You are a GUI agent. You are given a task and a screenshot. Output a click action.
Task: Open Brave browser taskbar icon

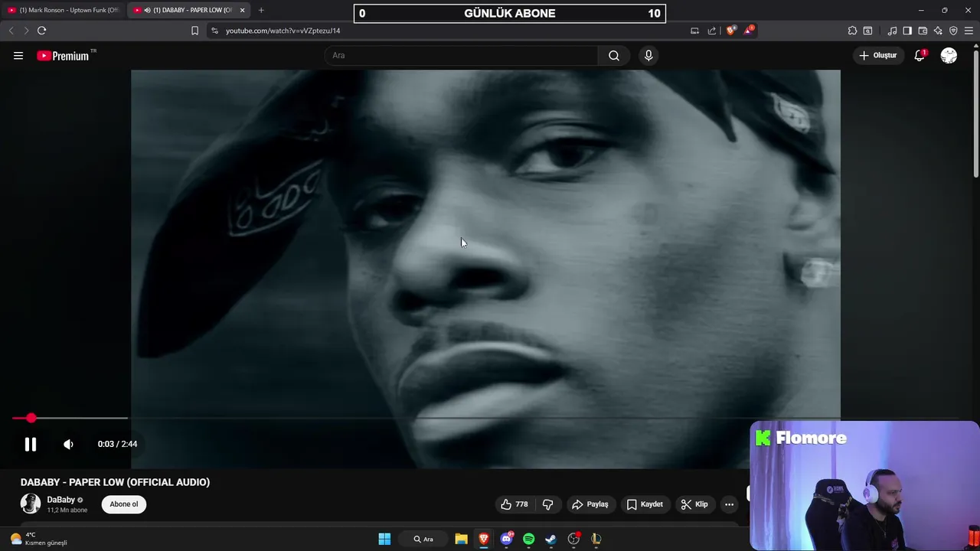(x=483, y=539)
